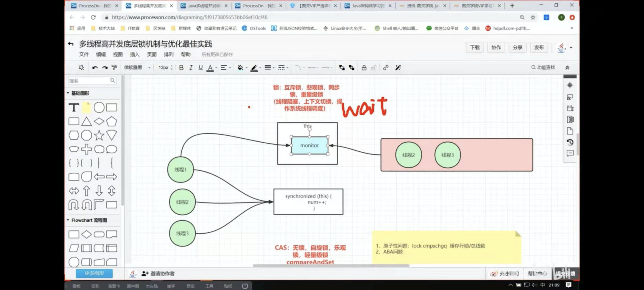This screenshot has height=290, width=644.
Task: Click the lock shape icon
Action: [x=364, y=68]
